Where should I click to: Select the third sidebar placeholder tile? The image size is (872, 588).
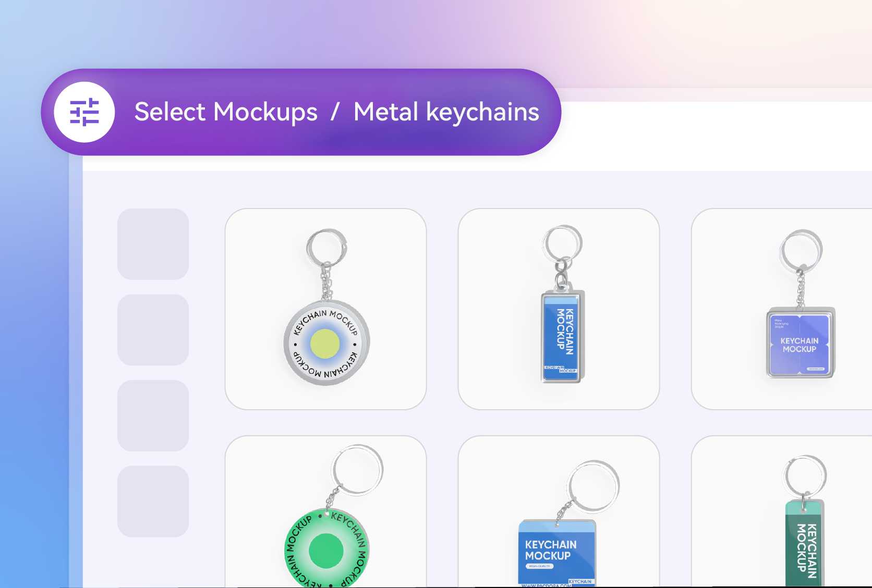153,415
